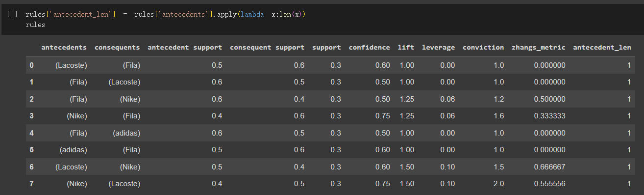Screen dimensions: 644x195
Task: Click the 'conviction' column header
Action: [483, 48]
